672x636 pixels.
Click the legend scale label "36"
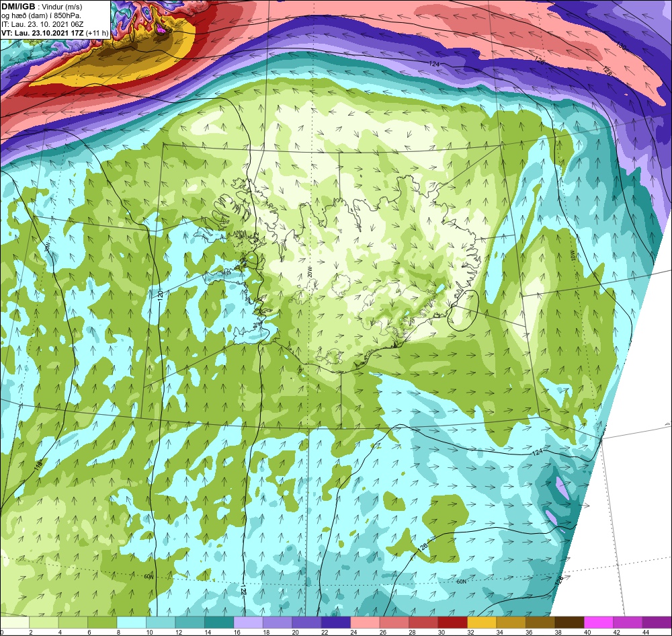[x=529, y=633]
